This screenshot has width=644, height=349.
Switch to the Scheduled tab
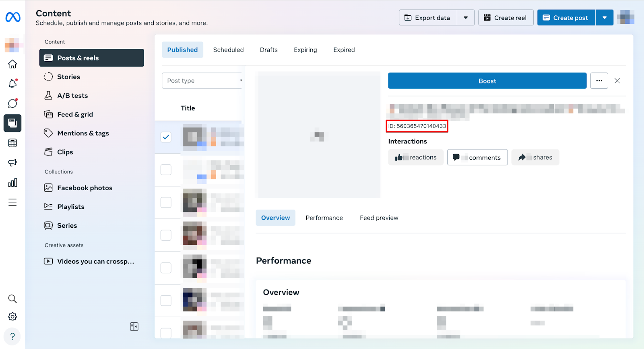228,50
